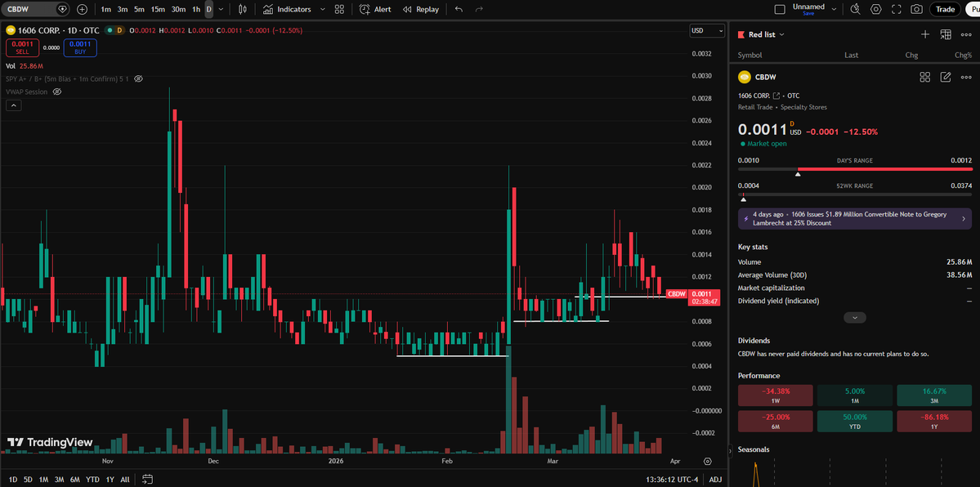Image resolution: width=980 pixels, height=487 pixels.
Task: Set chart range to 1M
Action: click(44, 480)
